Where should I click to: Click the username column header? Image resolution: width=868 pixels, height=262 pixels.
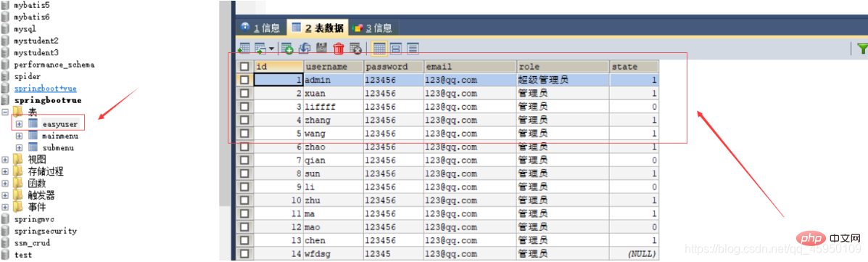[334, 67]
